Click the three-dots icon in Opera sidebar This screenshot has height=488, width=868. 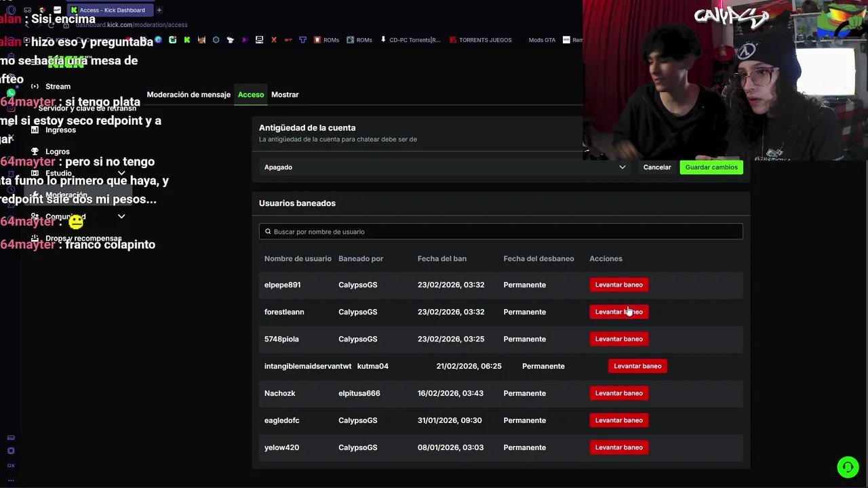point(11,479)
